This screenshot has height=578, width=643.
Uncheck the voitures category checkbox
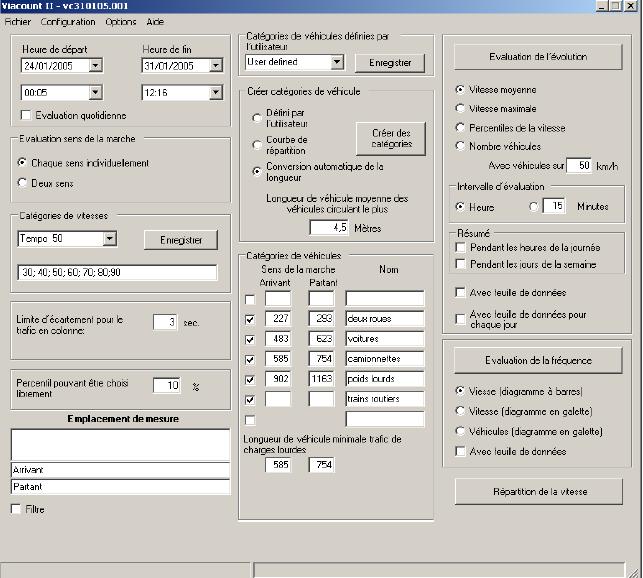pyautogui.click(x=250, y=340)
